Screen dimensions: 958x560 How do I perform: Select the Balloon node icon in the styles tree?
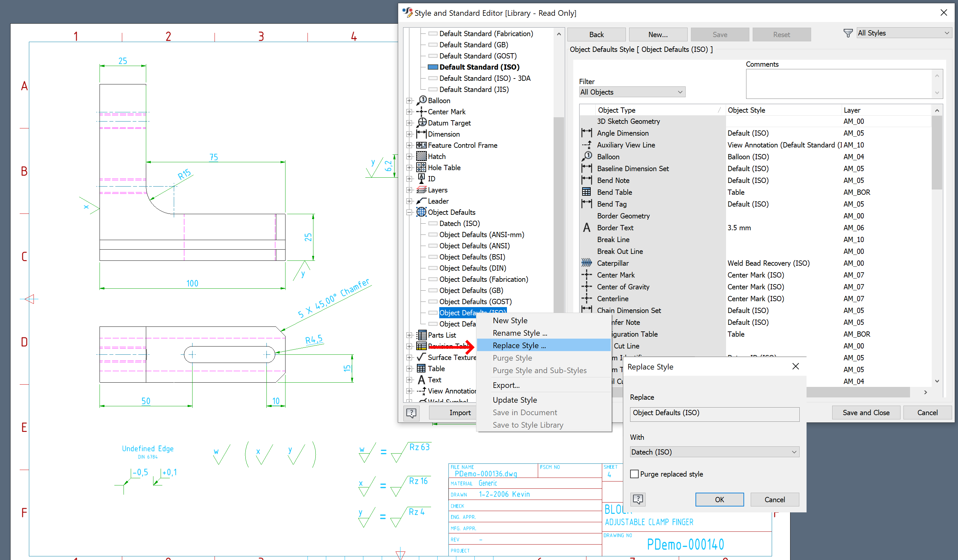422,100
